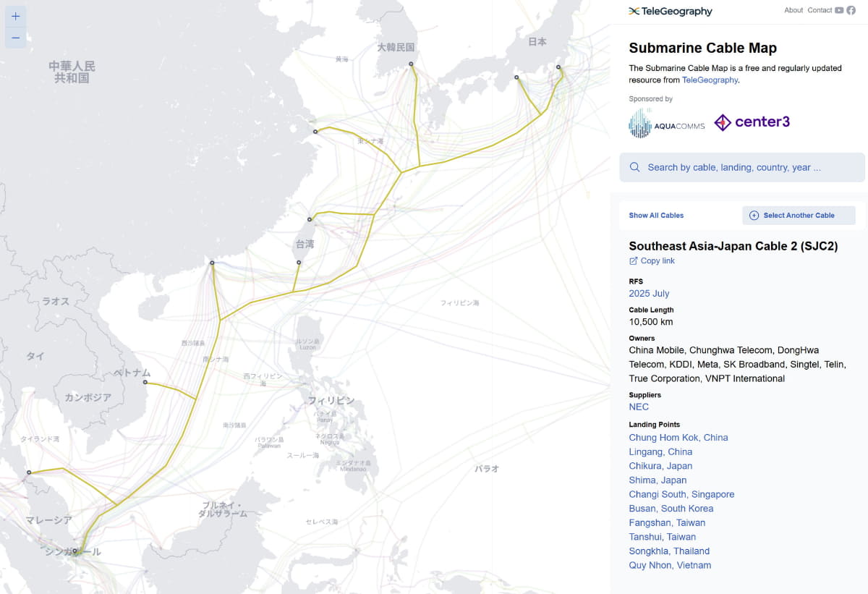Click the Busan landing marker in South Korea
Image resolution: width=868 pixels, height=594 pixels.
(x=411, y=64)
